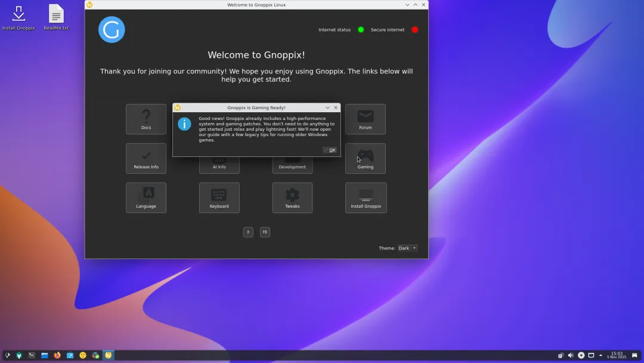644x363 pixels.
Task: Click the dialog title Gnoppix is Gaming Ready!
Action: (256, 107)
